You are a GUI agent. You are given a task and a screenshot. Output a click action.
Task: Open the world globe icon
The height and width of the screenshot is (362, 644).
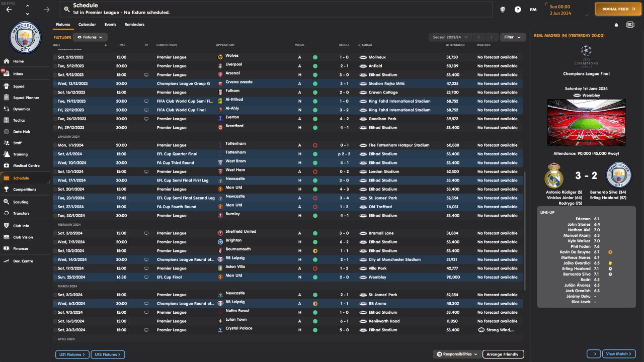tap(502, 9)
